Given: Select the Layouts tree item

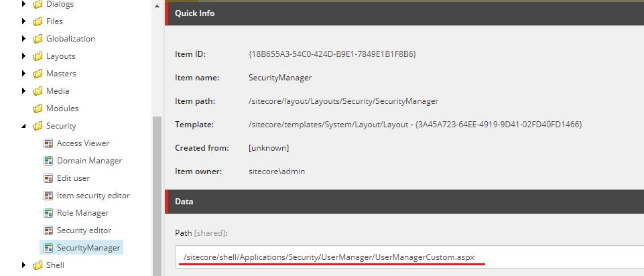Looking at the screenshot, I should pyautogui.click(x=60, y=56).
